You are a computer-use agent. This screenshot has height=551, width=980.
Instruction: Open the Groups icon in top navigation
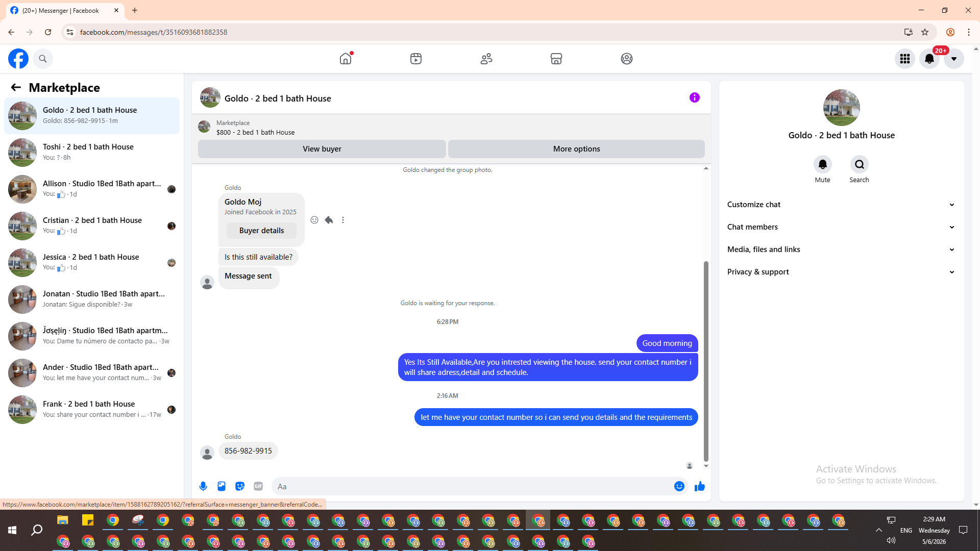(x=627, y=59)
